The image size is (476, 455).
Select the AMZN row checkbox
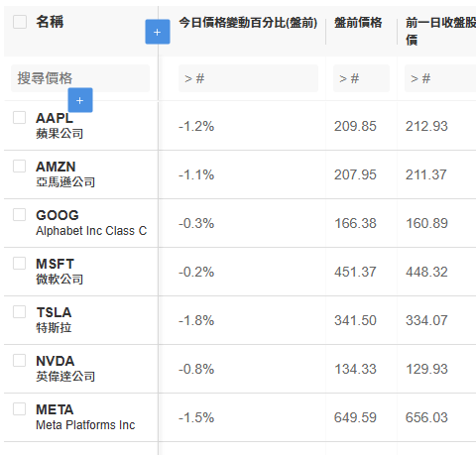click(19, 166)
